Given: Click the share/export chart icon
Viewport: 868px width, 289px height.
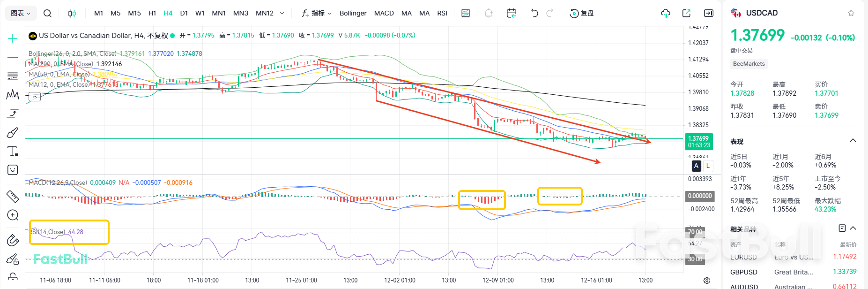Looking at the screenshot, I should 686,13.
